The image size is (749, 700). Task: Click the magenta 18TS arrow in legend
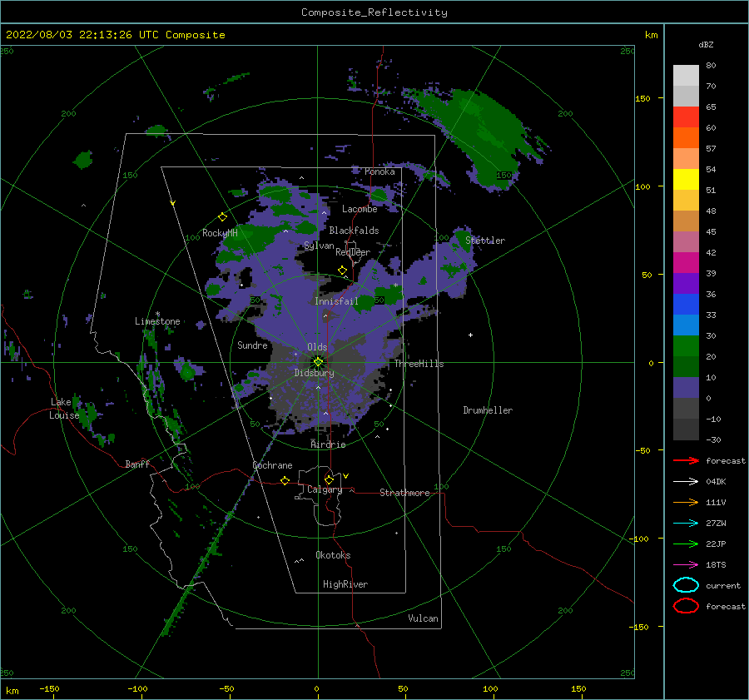[x=686, y=565]
